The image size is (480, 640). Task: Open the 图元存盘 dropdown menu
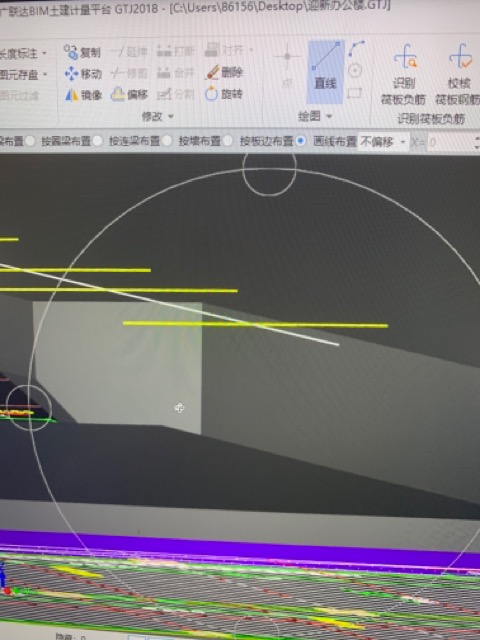tap(23, 75)
